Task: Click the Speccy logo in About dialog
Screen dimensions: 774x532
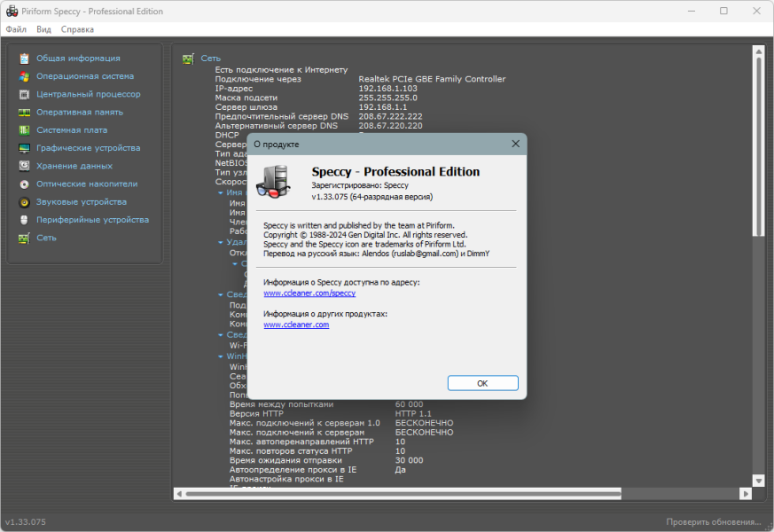Action: pyautogui.click(x=273, y=182)
